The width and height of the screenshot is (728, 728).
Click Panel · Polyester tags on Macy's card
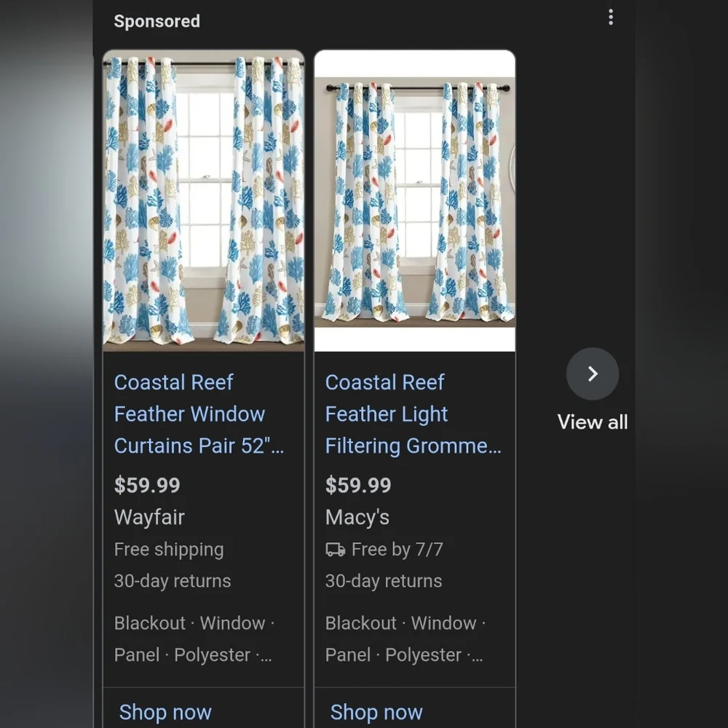pos(404,655)
